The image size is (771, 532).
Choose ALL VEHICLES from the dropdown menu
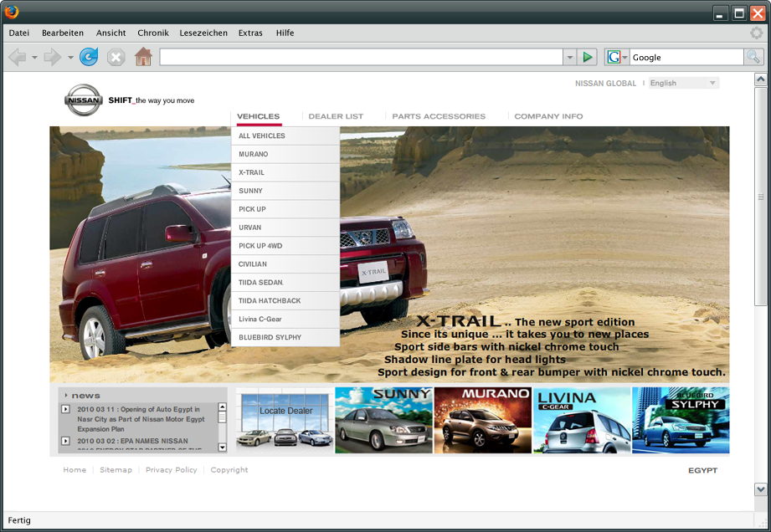click(x=285, y=136)
